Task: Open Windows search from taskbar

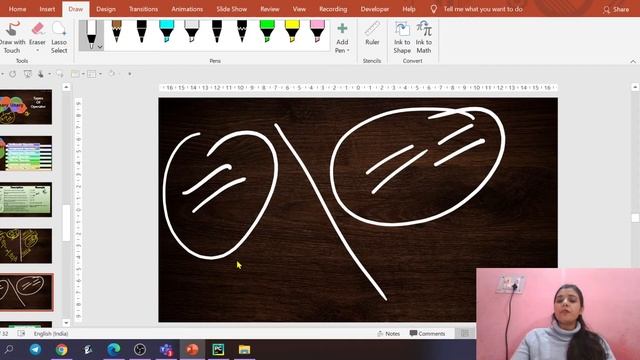Action: [x=9, y=349]
